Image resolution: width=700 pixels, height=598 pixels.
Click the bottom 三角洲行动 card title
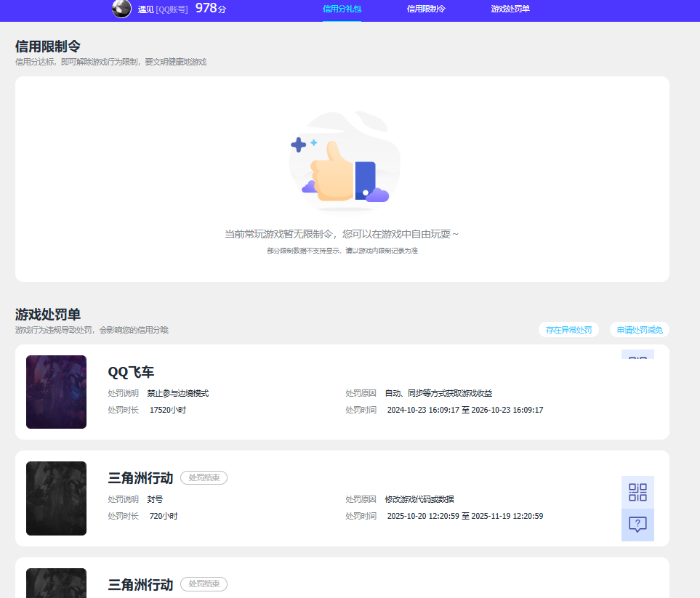(140, 585)
